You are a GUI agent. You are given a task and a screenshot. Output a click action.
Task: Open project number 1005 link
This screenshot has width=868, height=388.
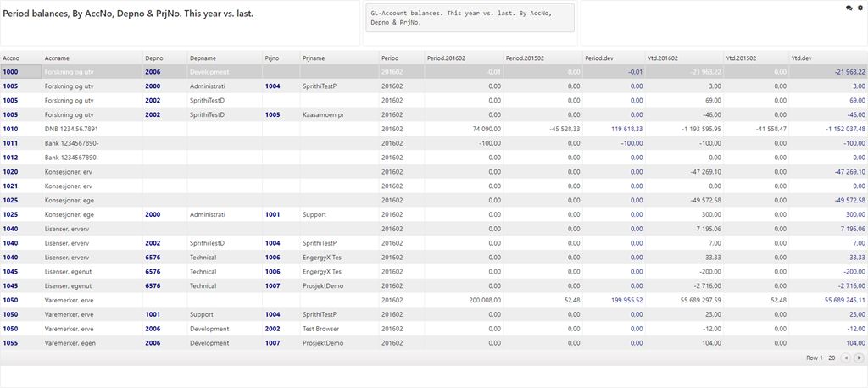point(272,114)
